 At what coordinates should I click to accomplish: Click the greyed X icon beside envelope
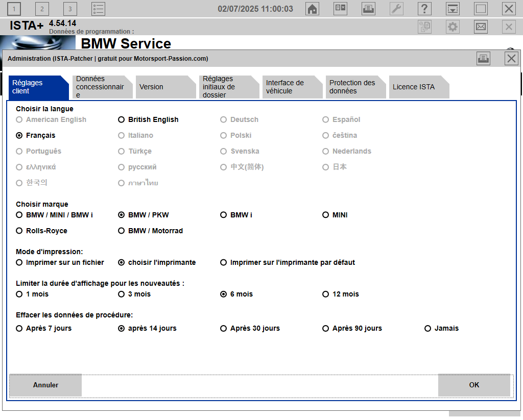coord(509,27)
